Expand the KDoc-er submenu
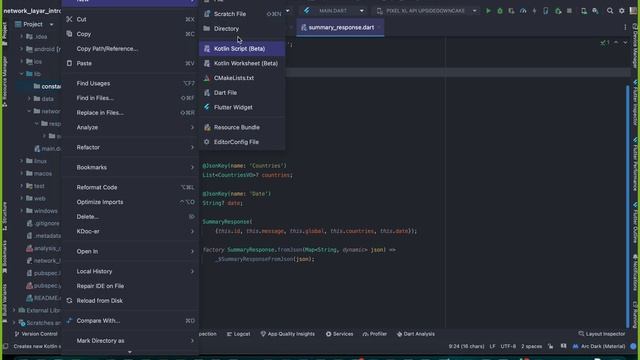The image size is (640, 360). tap(130, 231)
